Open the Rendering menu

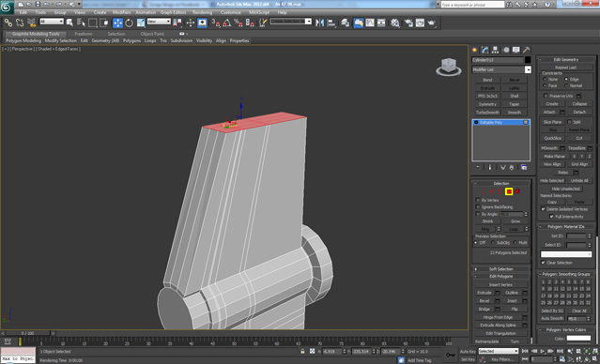tap(203, 12)
